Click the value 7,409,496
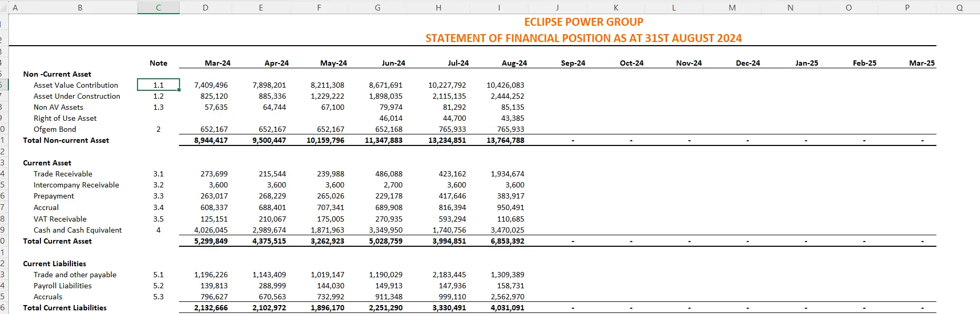 pyautogui.click(x=211, y=85)
